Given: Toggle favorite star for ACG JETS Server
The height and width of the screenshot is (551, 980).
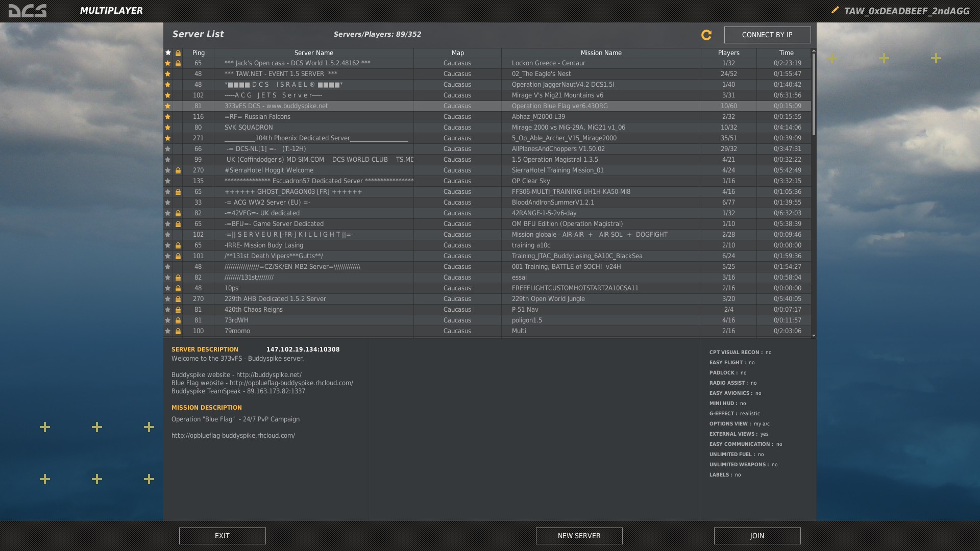Looking at the screenshot, I should pyautogui.click(x=167, y=95).
